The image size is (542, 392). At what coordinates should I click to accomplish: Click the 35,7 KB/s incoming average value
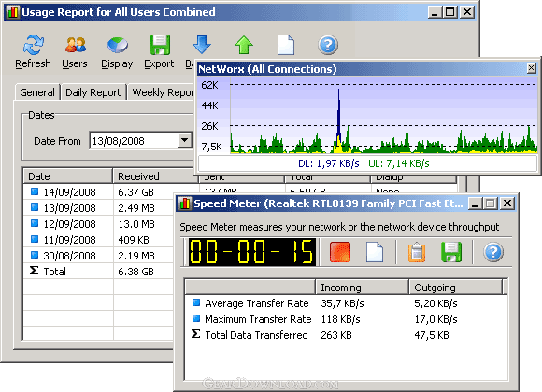click(342, 303)
